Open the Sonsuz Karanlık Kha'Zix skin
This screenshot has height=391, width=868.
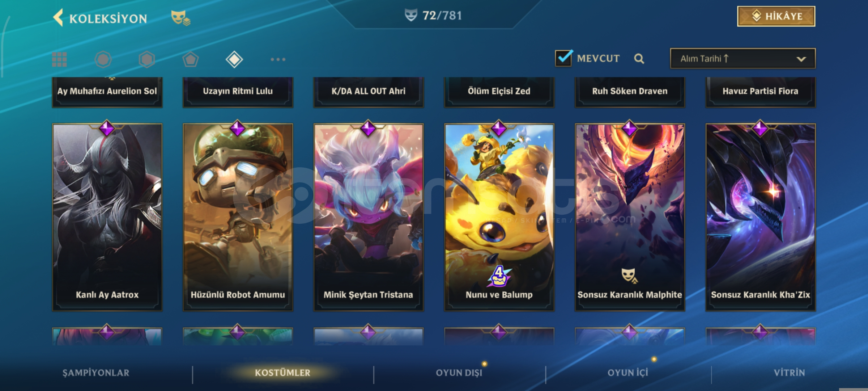click(761, 217)
